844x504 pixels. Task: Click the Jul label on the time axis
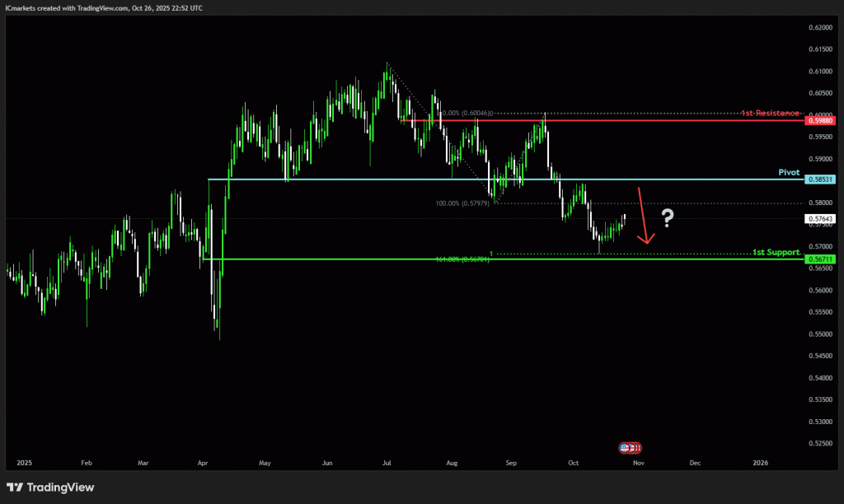[387, 464]
